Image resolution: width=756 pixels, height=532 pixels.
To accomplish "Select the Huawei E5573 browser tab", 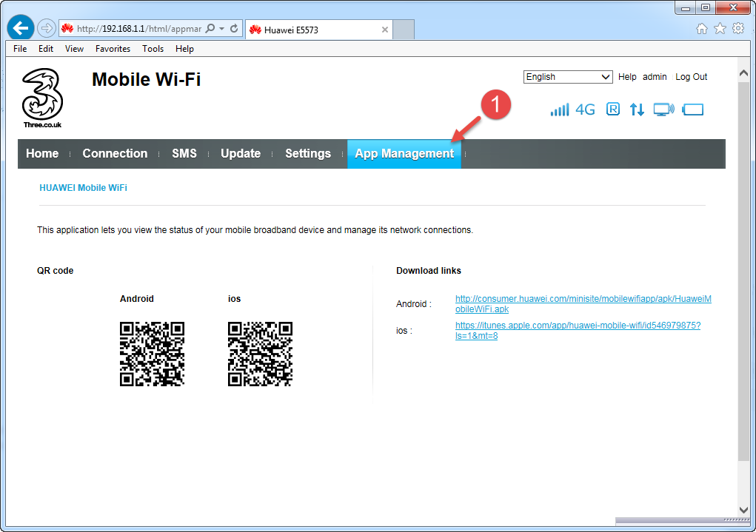I will [x=318, y=30].
